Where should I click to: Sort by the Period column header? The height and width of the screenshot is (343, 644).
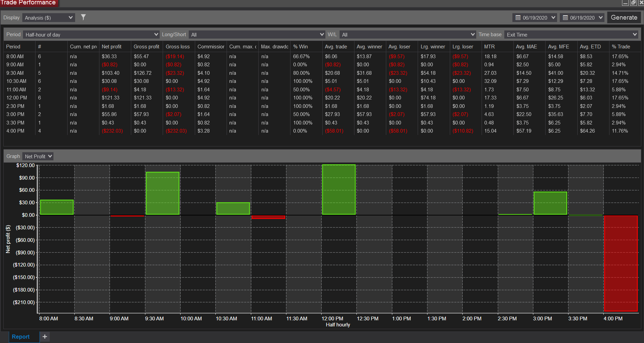coord(19,47)
